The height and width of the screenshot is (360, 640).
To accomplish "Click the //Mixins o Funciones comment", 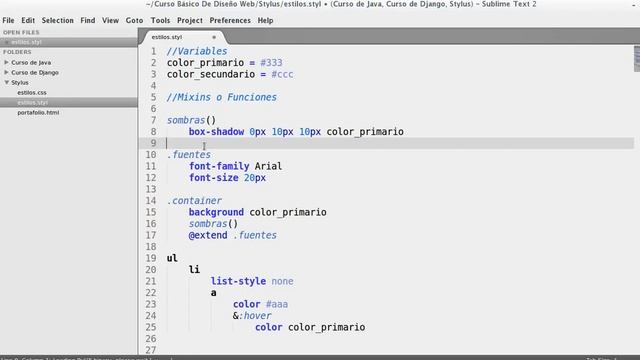I will pyautogui.click(x=222, y=97).
